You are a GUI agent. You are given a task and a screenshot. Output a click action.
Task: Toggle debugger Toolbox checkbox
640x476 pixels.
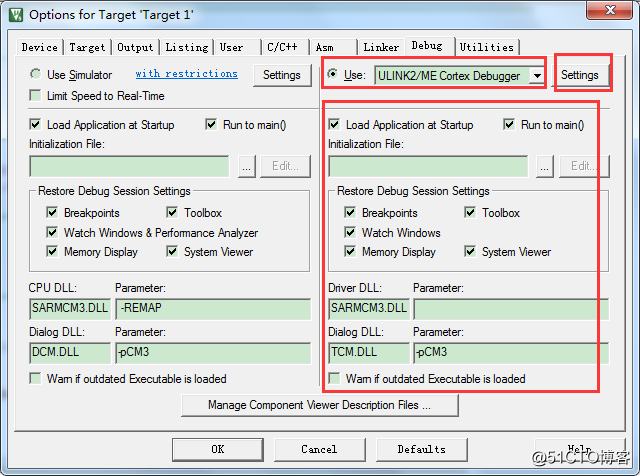[x=470, y=212]
